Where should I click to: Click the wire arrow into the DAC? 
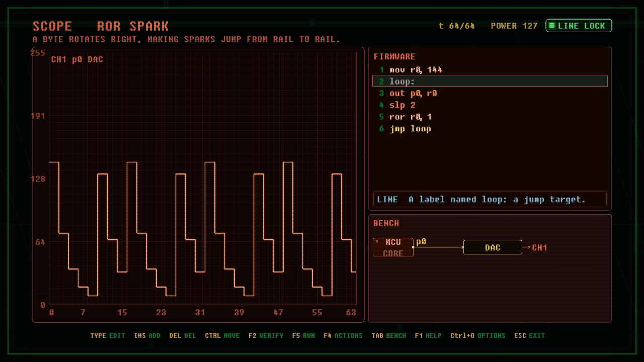pyautogui.click(x=438, y=247)
